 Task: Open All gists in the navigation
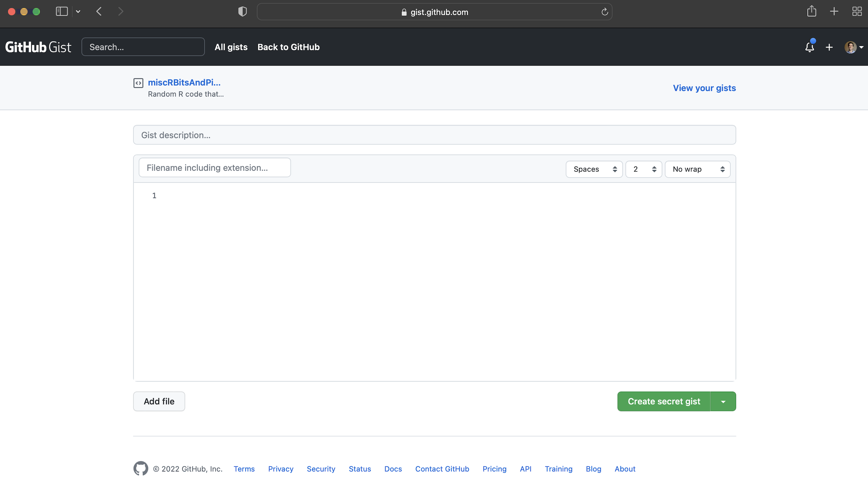(x=231, y=47)
